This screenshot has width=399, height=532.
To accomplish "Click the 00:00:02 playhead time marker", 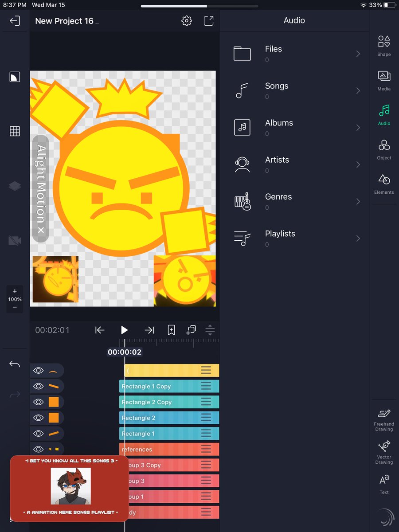I will pyautogui.click(x=125, y=352).
